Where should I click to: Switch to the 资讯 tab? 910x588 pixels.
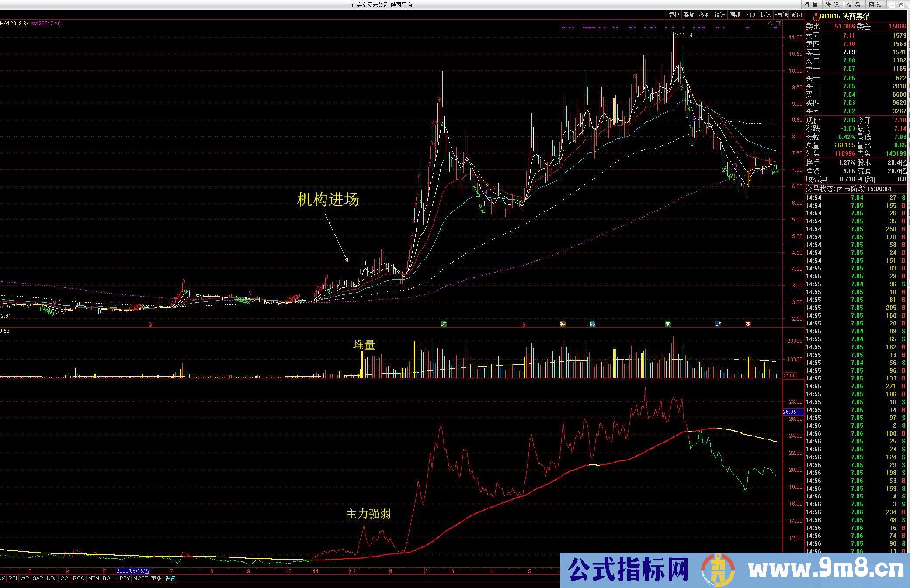coord(832,5)
